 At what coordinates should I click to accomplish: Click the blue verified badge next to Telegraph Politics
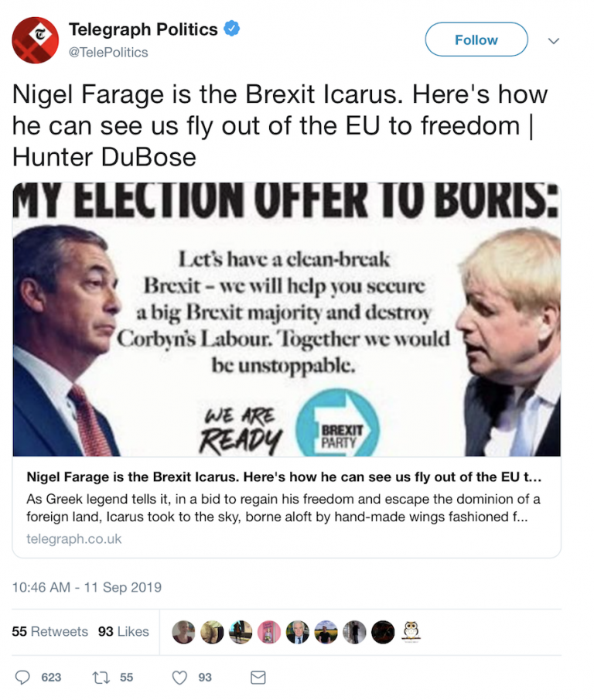(x=230, y=29)
